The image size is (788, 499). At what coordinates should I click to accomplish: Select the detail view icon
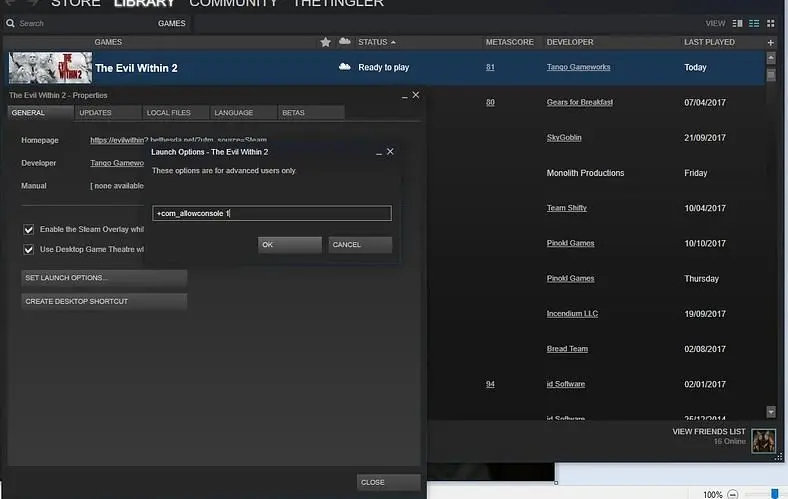point(737,23)
